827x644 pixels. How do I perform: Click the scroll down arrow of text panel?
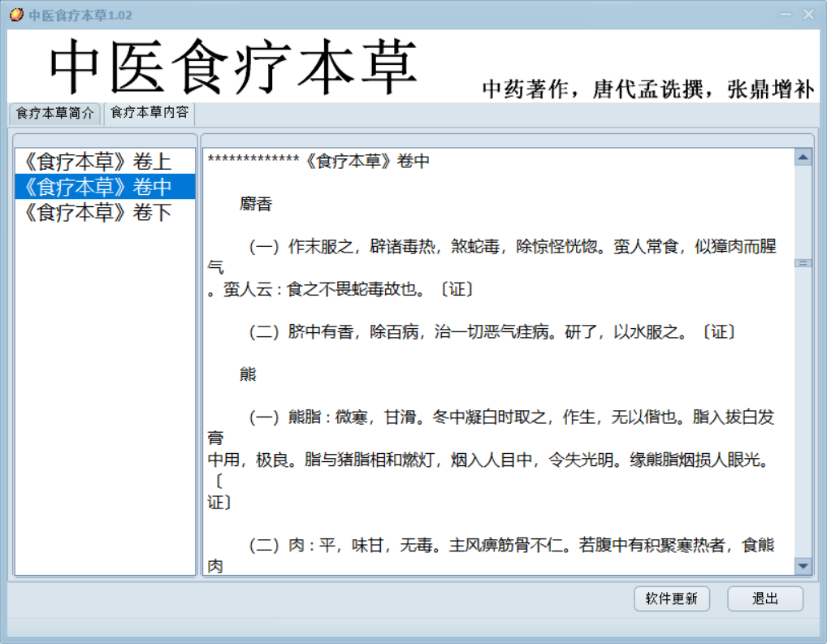coord(803,566)
